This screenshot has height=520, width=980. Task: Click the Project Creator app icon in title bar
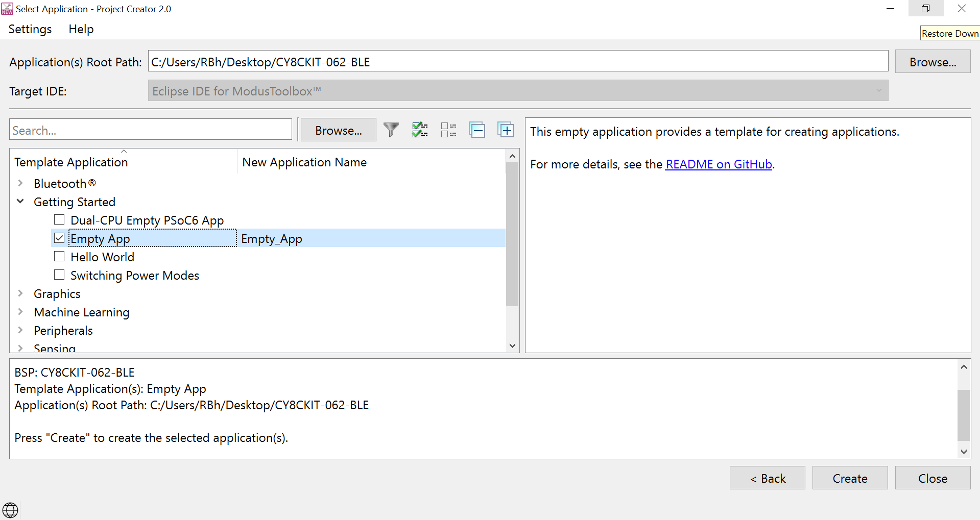[7, 9]
